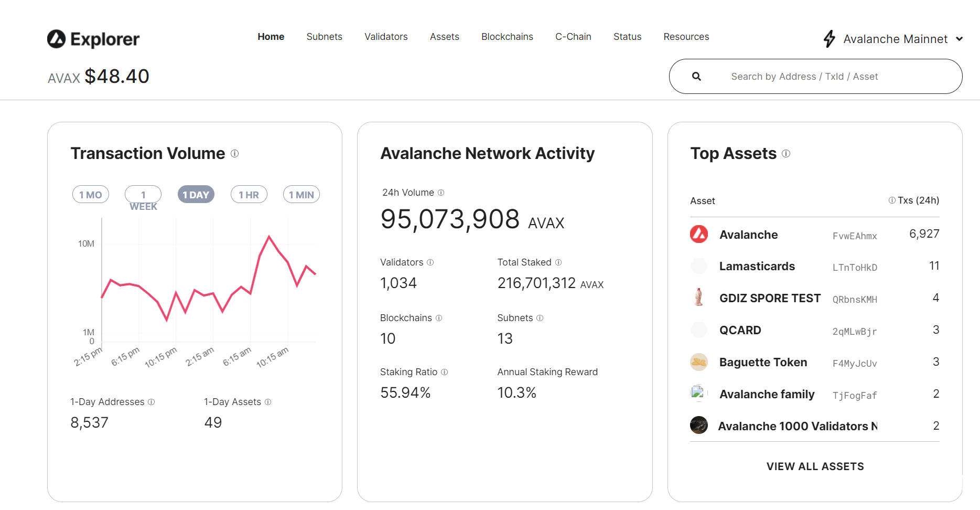Click the Validators info icon

point(430,262)
